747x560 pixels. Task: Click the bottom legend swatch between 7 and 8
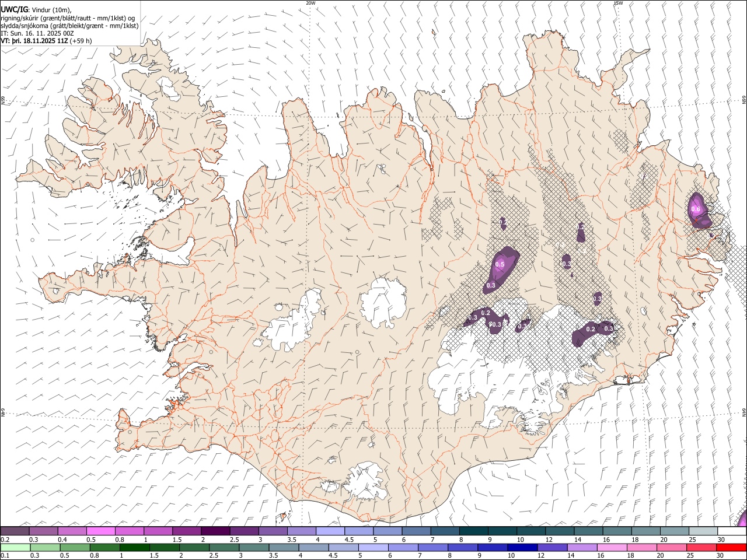coord(432,547)
